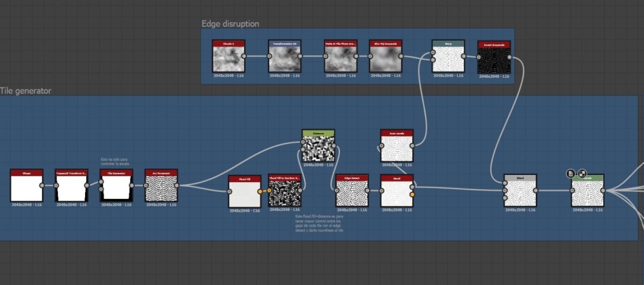Click the Arc Pavement output connector

[176, 185]
